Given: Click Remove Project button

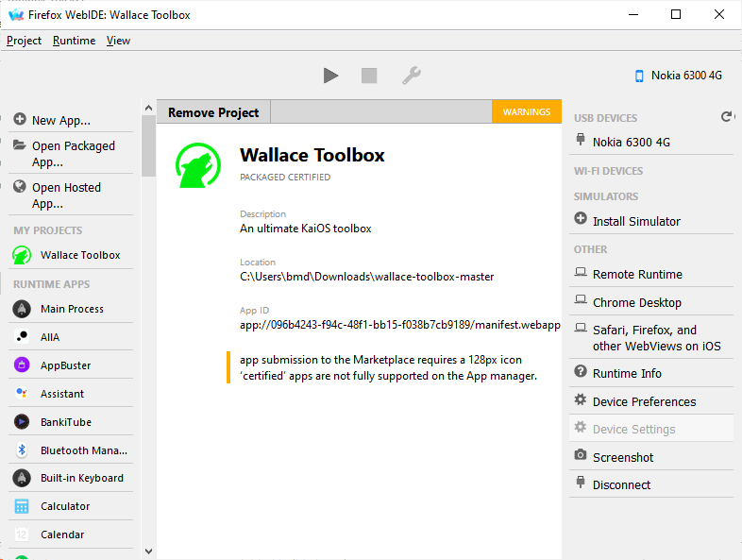Looking at the screenshot, I should pyautogui.click(x=213, y=112).
